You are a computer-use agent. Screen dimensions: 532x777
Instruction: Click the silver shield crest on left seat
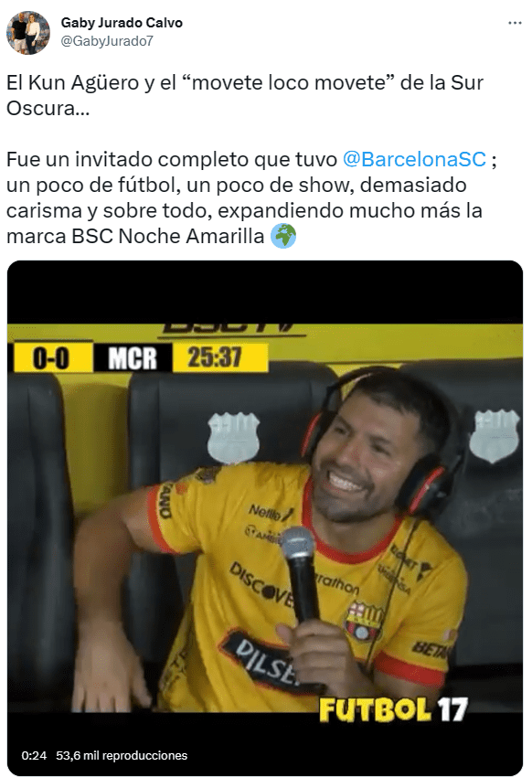(233, 438)
